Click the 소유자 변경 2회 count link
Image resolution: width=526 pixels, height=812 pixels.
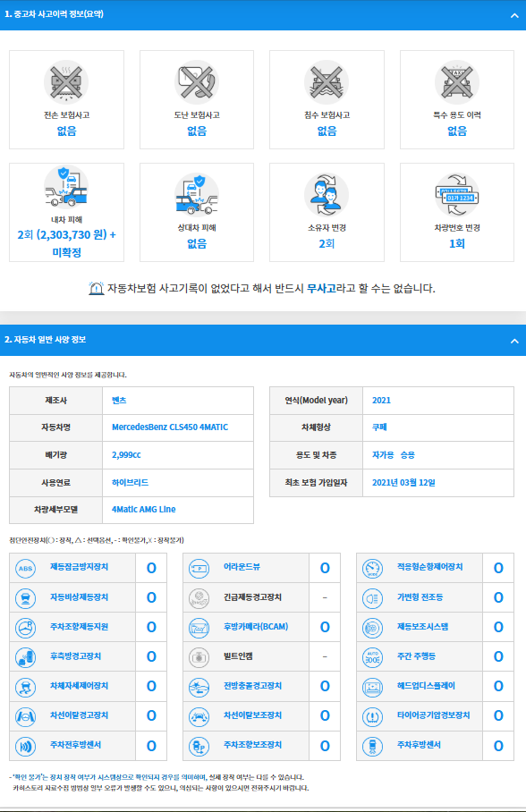pos(327,244)
